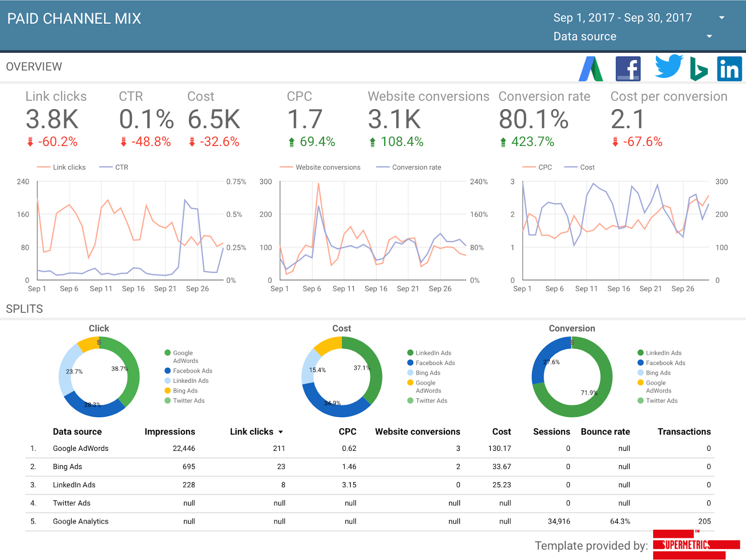Screen dimensions: 746x560
Task: Expand the Data source dropdown
Action: (709, 36)
